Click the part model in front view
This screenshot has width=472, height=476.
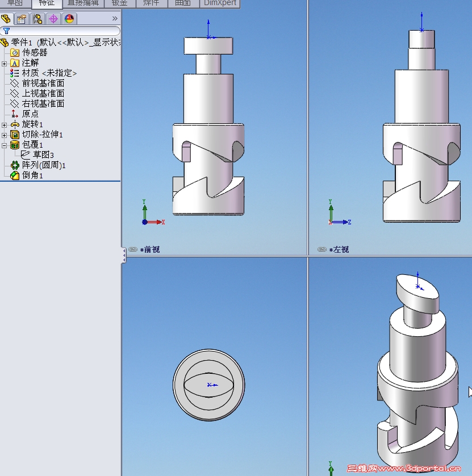tap(208, 126)
